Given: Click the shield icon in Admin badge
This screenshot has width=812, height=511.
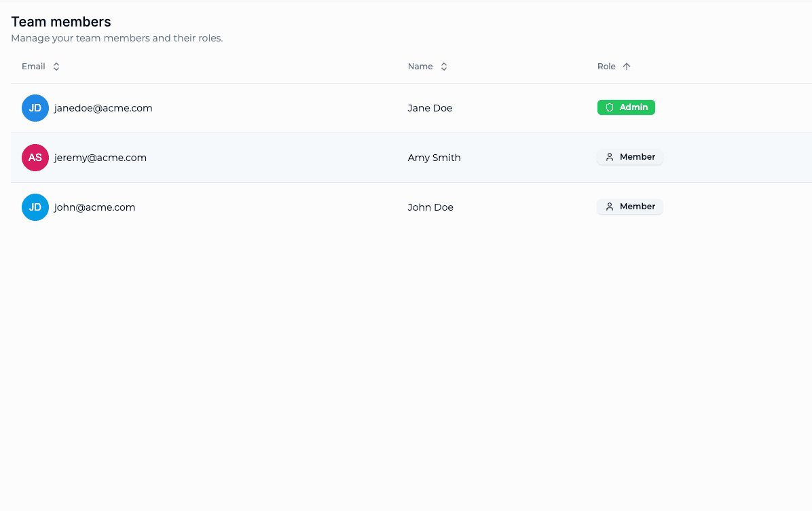Looking at the screenshot, I should point(610,107).
